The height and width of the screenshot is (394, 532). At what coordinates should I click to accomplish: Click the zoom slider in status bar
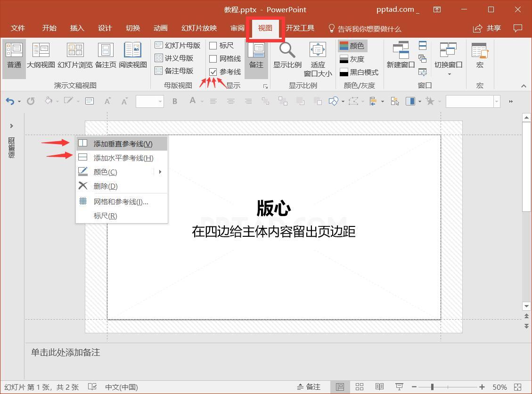tap(432, 387)
